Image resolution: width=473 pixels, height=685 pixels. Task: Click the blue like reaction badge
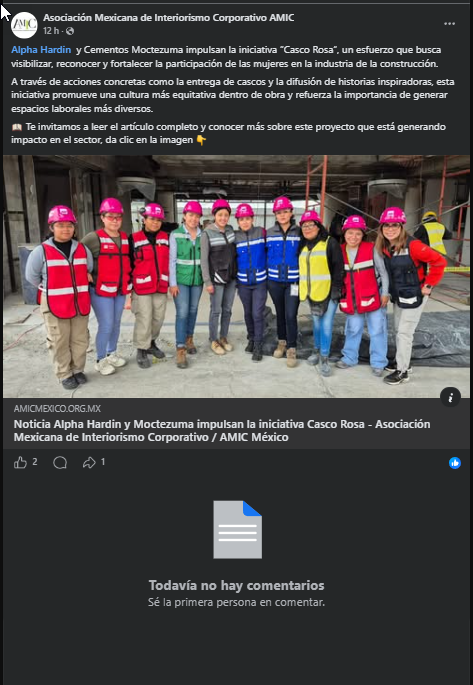click(455, 463)
